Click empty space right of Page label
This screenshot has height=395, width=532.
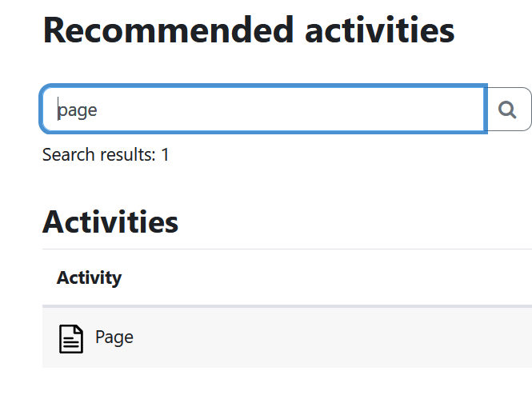[x=333, y=337]
